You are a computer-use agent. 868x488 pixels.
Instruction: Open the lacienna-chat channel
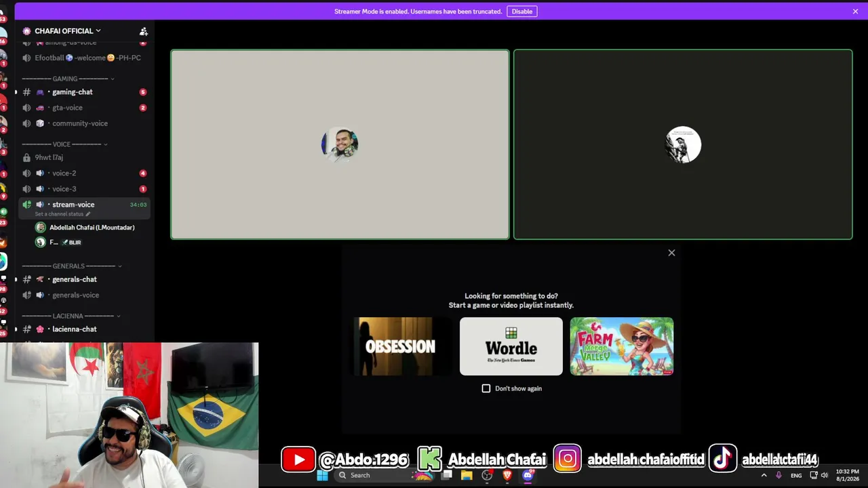pyautogui.click(x=85, y=329)
